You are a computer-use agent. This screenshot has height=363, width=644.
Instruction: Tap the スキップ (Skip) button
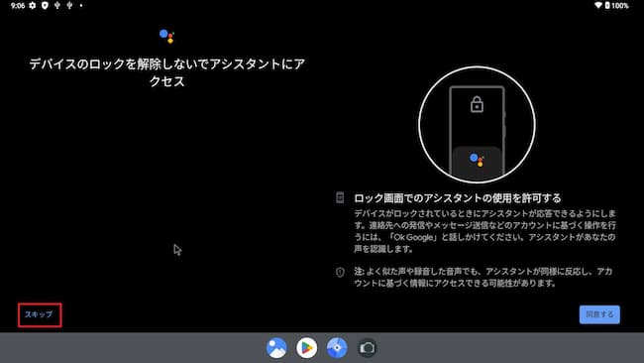point(39,314)
